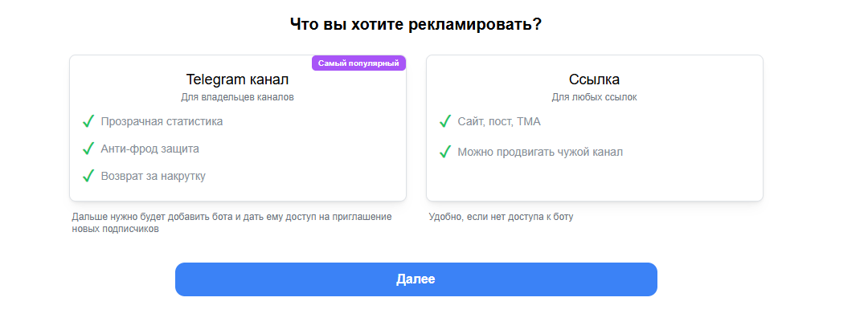
Task: Click the Сайт, пост, ТМА feature text
Action: 499,121
